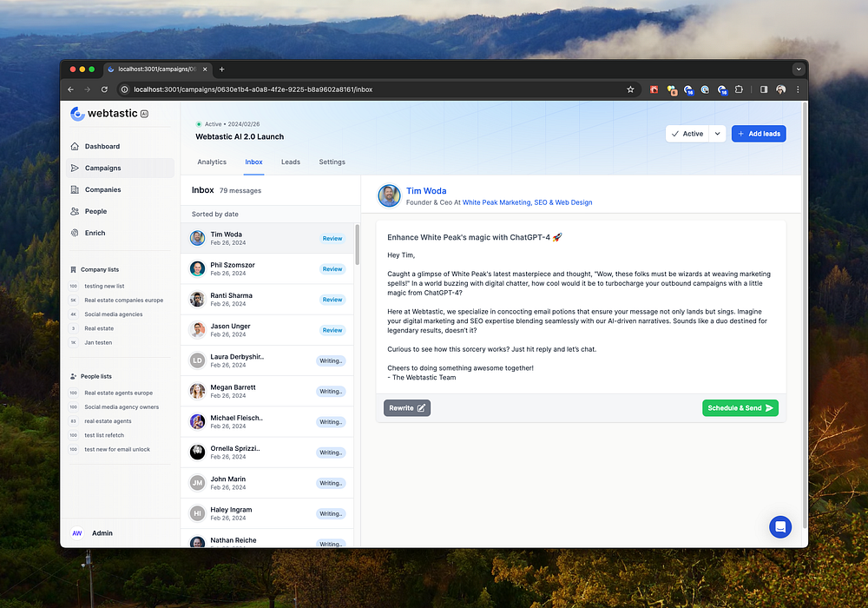The image size is (868, 608).
Task: Bookmark this page with star icon
Action: pos(630,89)
